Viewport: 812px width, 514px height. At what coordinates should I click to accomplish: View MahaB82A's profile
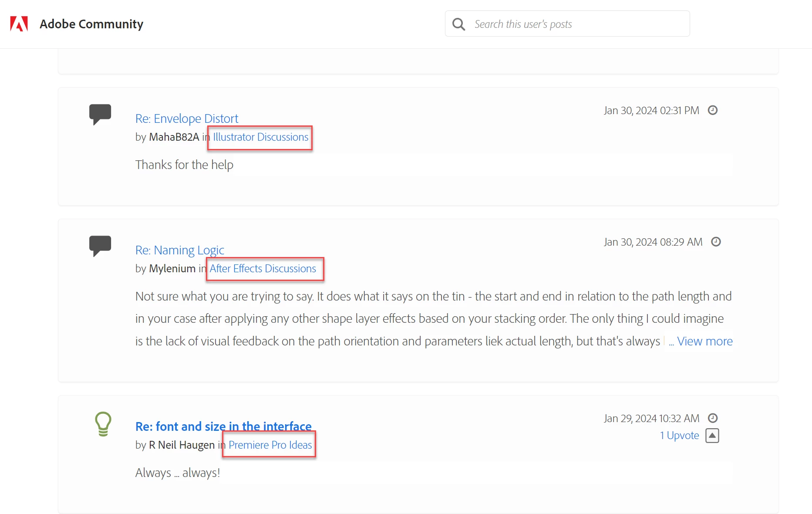(174, 137)
